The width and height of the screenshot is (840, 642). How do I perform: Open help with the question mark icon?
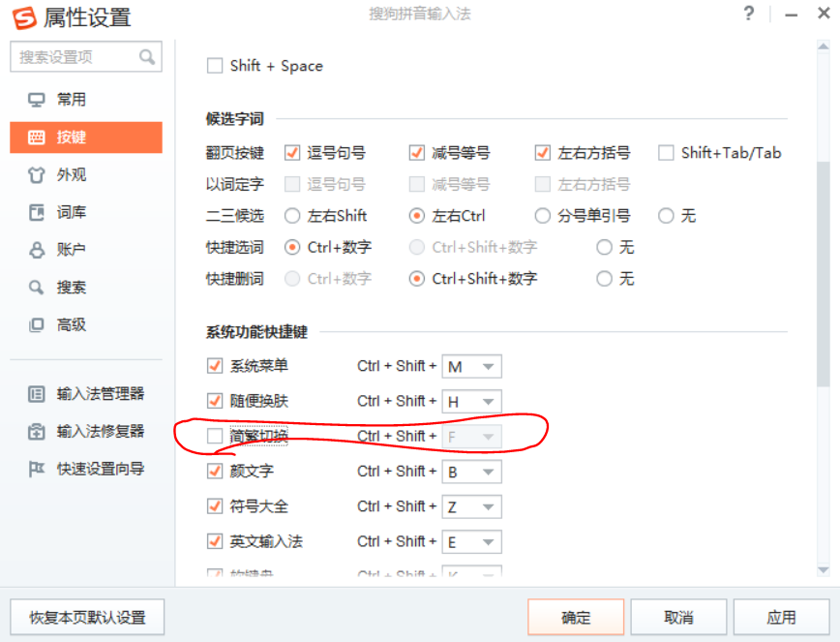click(x=749, y=14)
